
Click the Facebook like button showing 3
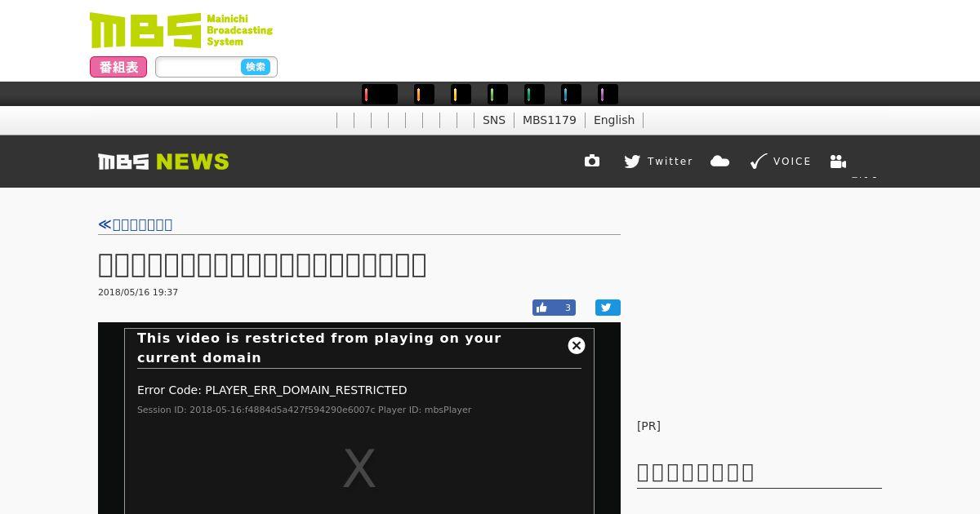pyautogui.click(x=554, y=308)
